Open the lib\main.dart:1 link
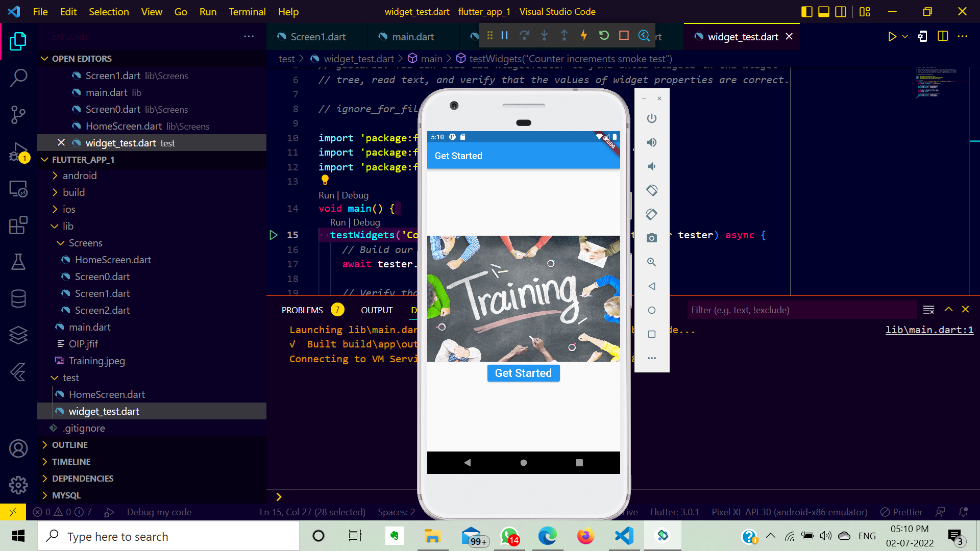This screenshot has width=980, height=551. coord(929,330)
